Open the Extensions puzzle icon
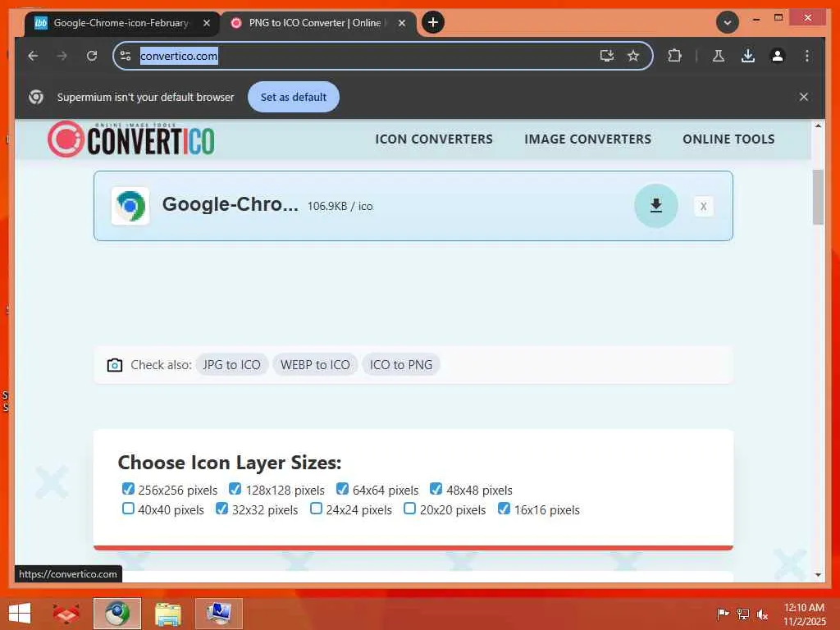The width and height of the screenshot is (840, 630). 674,56
